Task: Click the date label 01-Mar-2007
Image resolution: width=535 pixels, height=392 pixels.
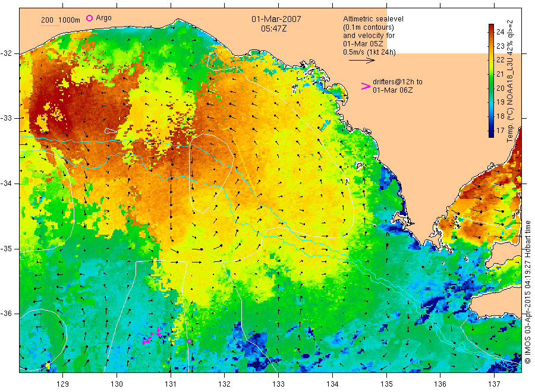Action: [276, 19]
